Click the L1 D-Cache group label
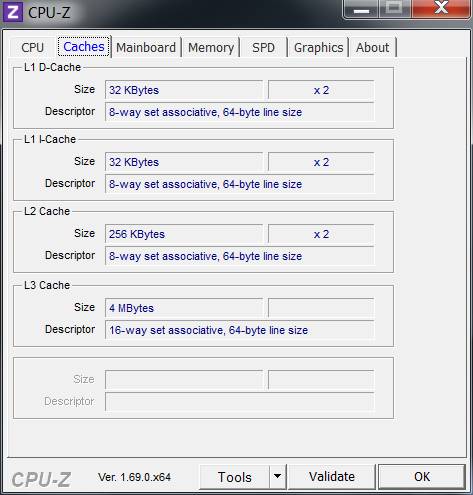The height and width of the screenshot is (495, 473). 52,67
